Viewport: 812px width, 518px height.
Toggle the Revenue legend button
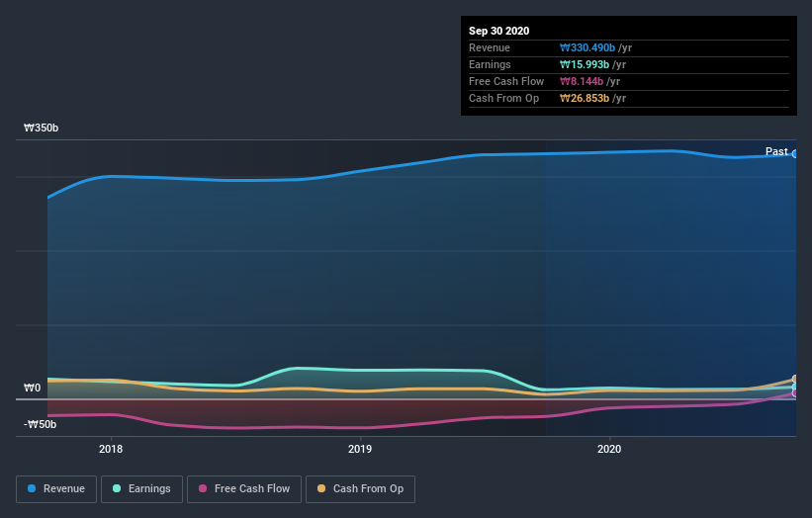(x=56, y=489)
